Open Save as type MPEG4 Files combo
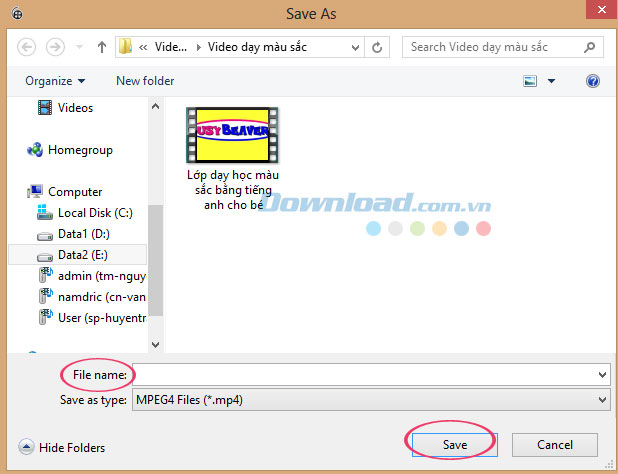Viewport: 618px width, 474px height. [371, 400]
